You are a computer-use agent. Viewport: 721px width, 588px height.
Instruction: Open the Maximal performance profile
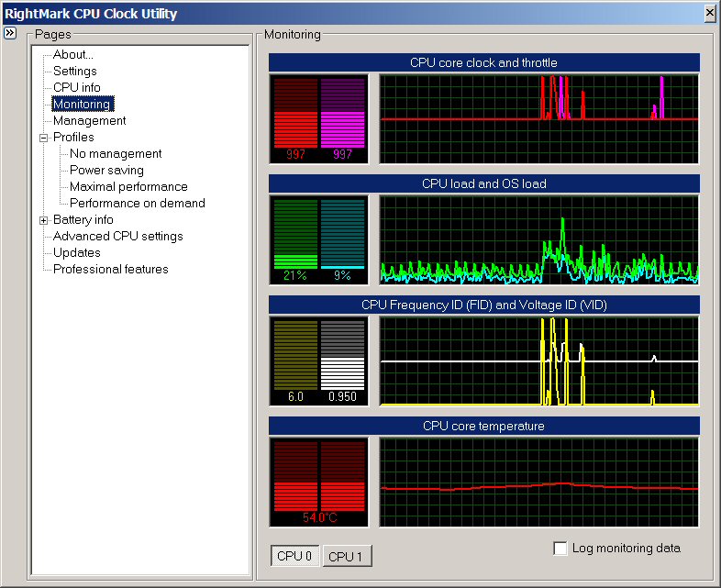coord(128,186)
